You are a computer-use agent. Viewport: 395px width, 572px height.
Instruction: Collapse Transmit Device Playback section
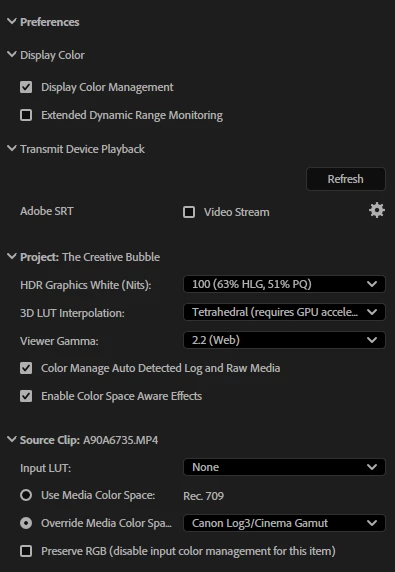(x=12, y=148)
